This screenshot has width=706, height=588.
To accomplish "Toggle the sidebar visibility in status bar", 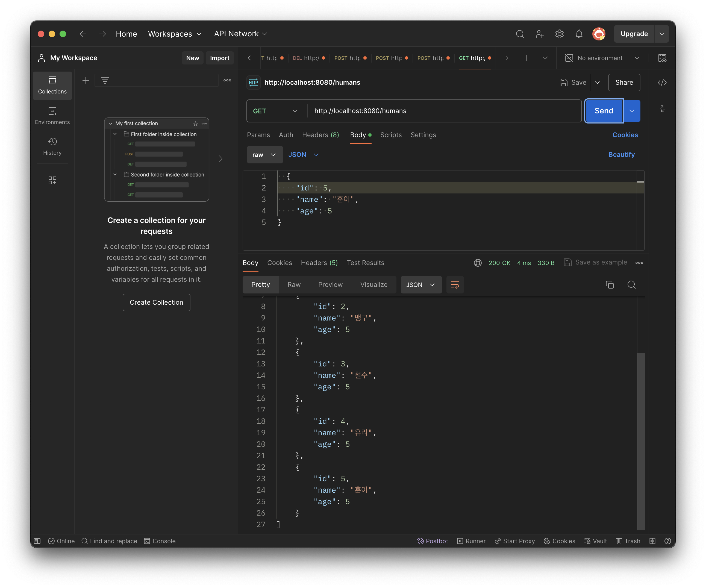I will 37,541.
